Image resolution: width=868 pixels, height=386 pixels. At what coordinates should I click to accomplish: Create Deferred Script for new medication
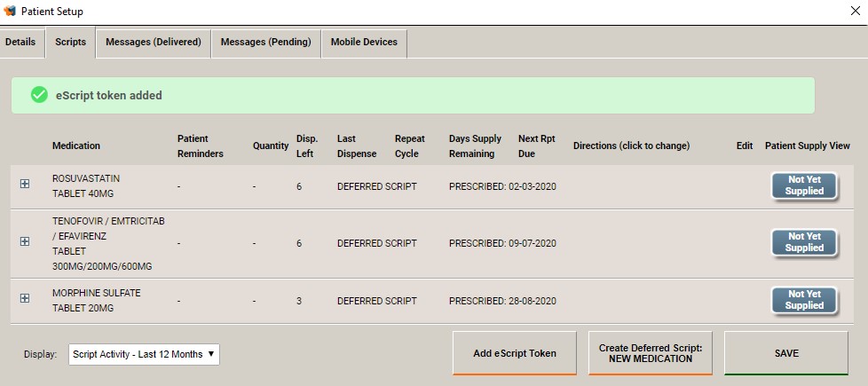pyautogui.click(x=651, y=353)
